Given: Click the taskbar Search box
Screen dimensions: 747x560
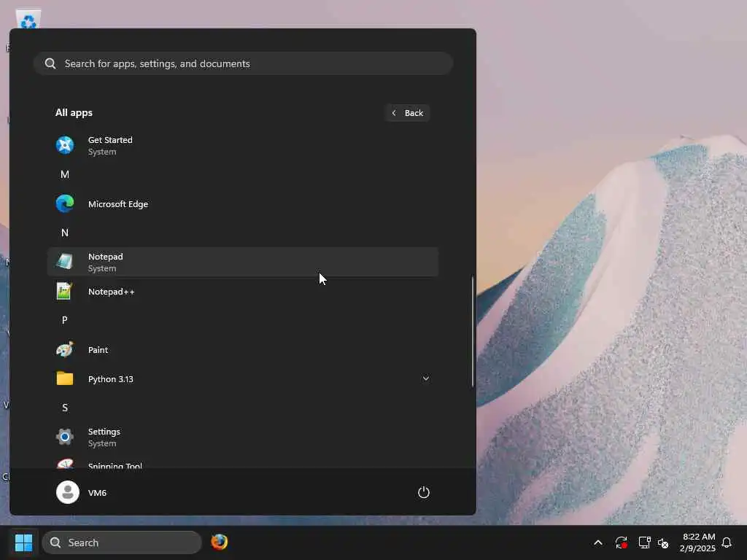Looking at the screenshot, I should point(122,542).
